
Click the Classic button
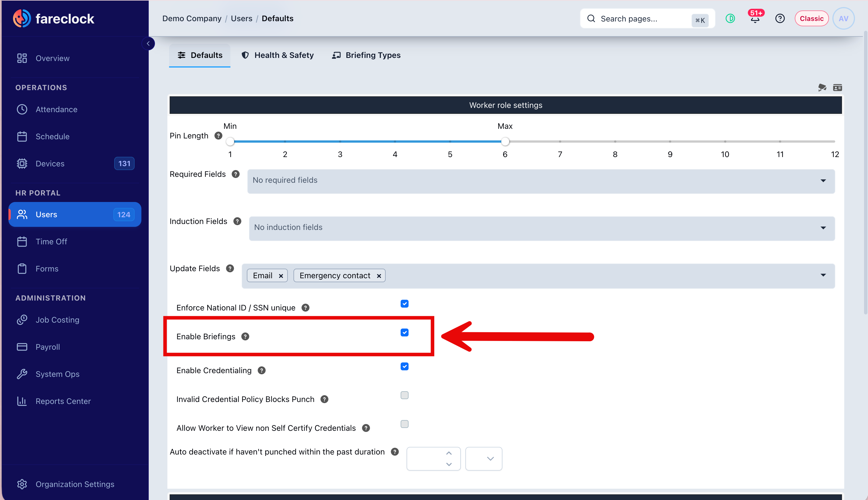(x=811, y=19)
